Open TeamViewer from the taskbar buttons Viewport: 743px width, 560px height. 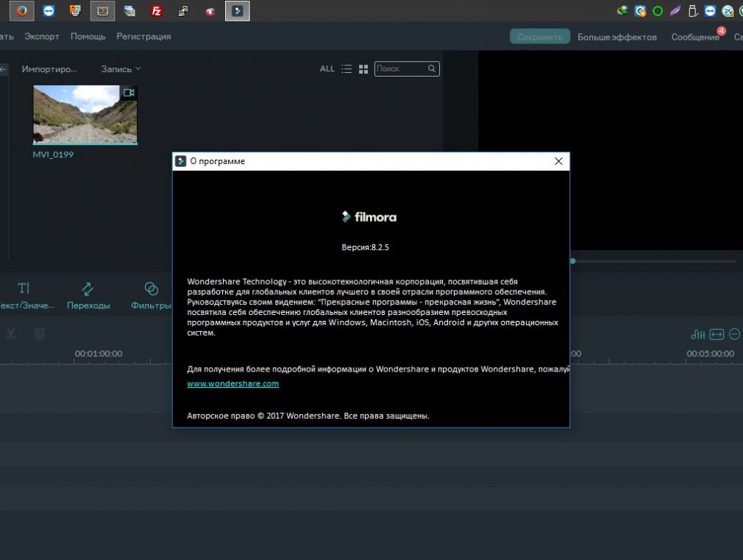click(49, 10)
